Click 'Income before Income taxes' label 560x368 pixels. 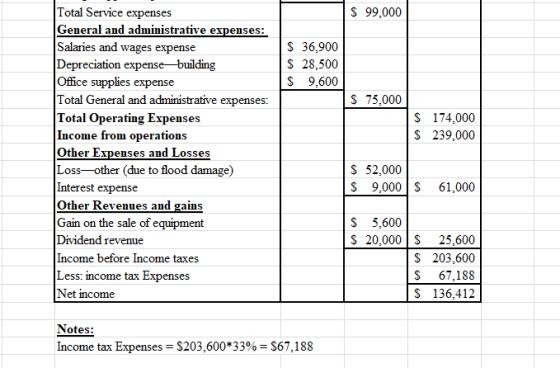[128, 258]
